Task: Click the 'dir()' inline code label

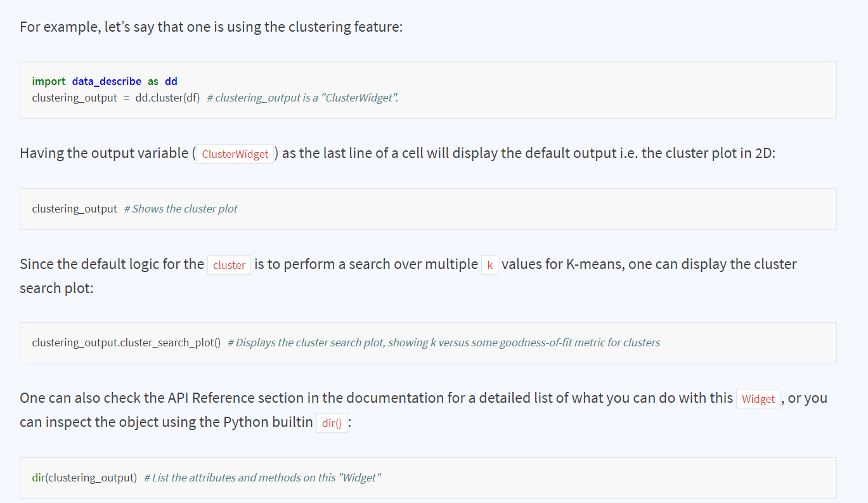Action: [332, 423]
